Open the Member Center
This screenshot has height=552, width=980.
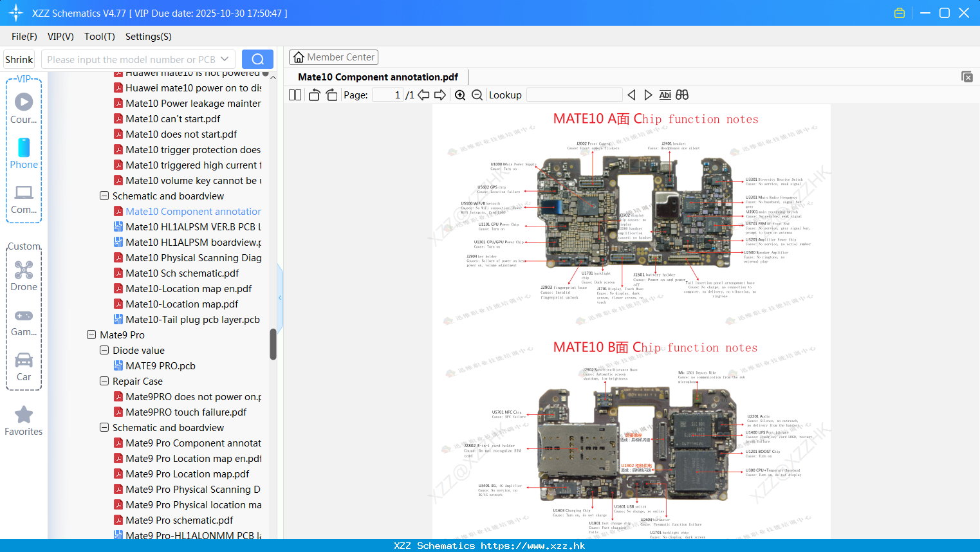333,57
